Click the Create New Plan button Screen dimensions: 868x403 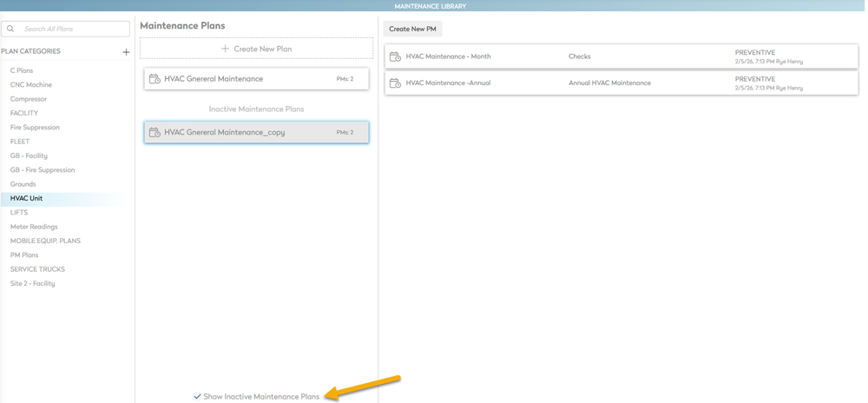[256, 49]
